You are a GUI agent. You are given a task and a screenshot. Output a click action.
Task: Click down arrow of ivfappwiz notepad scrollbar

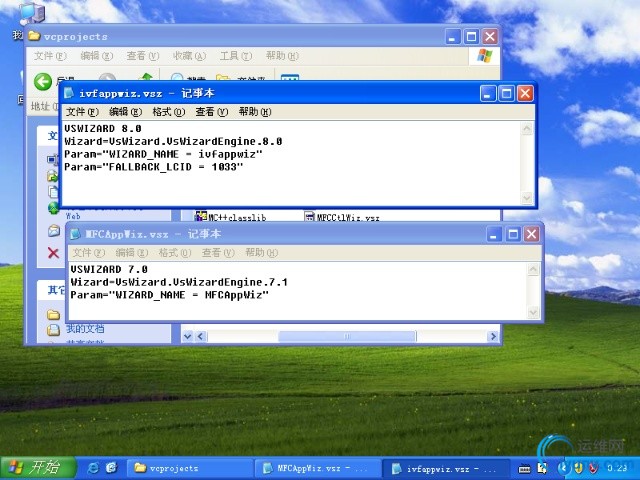[527, 198]
